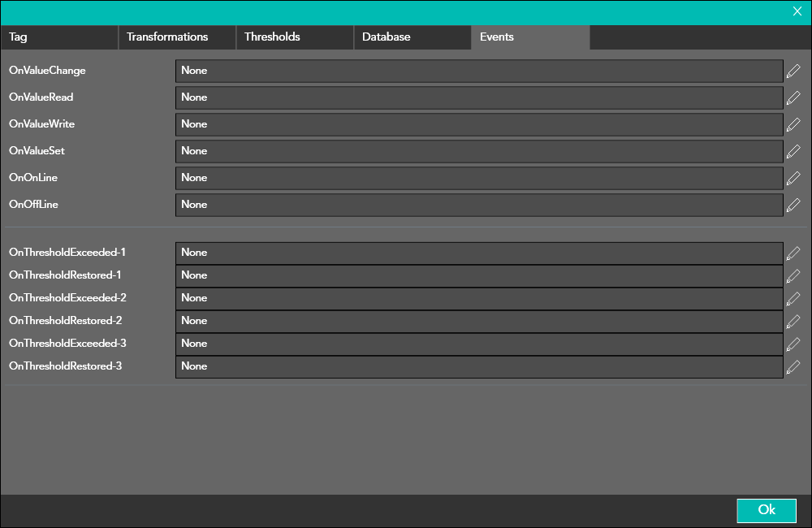Select the OnOffLine event field

pyautogui.click(x=479, y=205)
